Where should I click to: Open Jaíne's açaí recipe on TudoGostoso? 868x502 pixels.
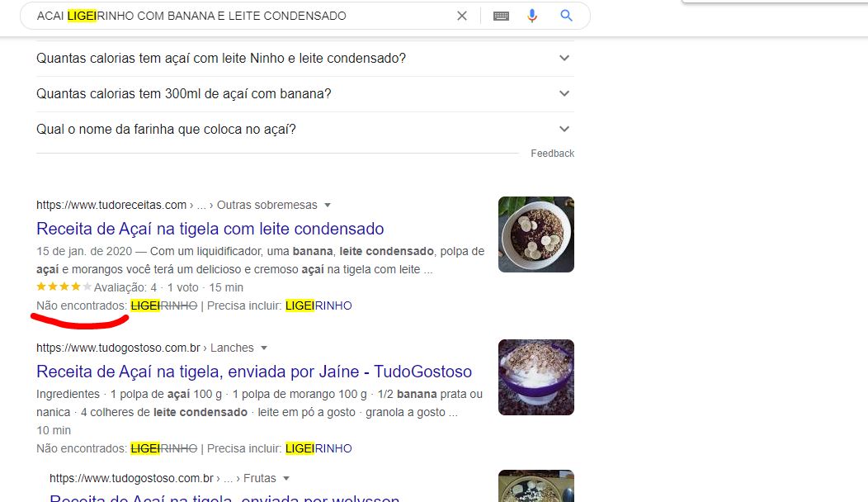253,372
